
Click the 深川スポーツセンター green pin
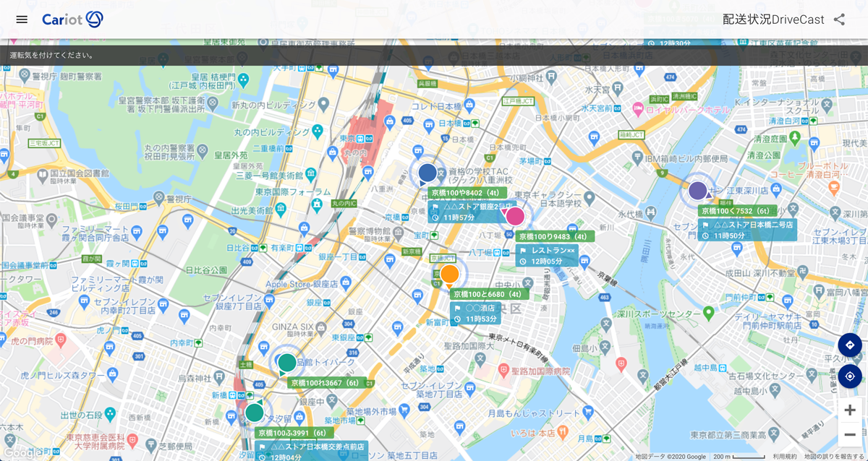[x=710, y=313]
